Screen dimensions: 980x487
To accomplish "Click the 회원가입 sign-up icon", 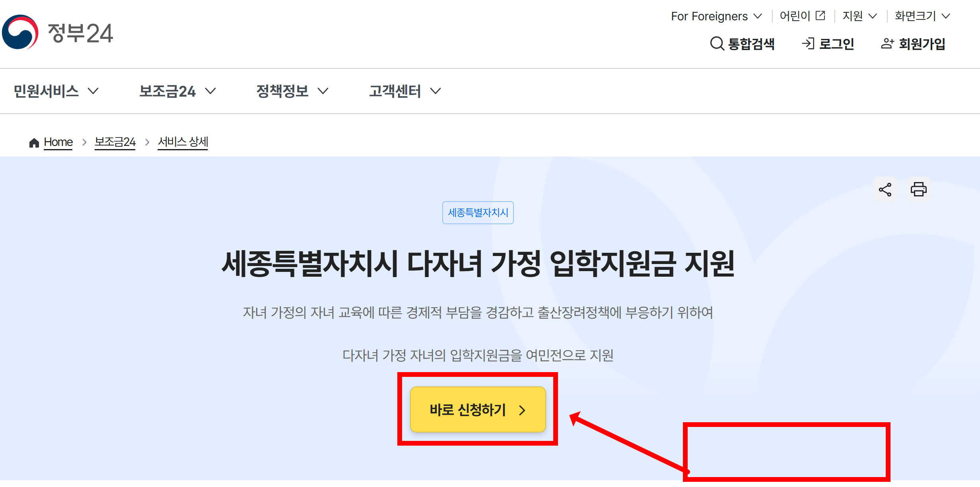I will pyautogui.click(x=887, y=43).
